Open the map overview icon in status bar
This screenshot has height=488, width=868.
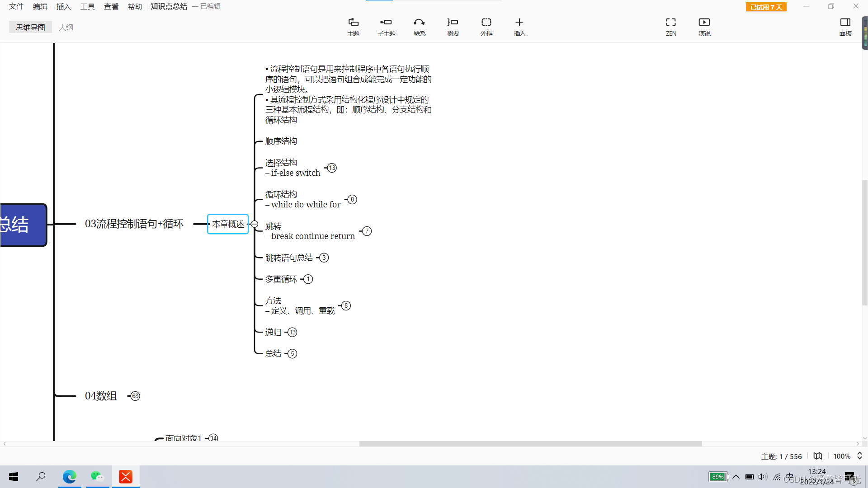[818, 456]
